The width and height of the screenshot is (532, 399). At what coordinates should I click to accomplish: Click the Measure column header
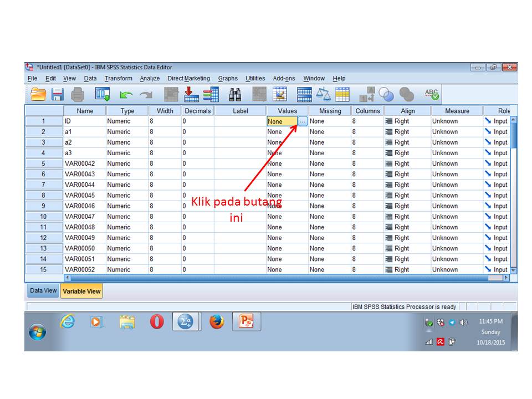(x=457, y=111)
